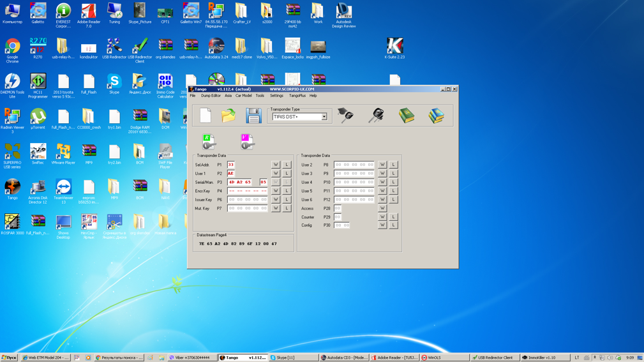Click the black car key fob icon
This screenshot has height=362, width=644.
pyautogui.click(x=376, y=116)
